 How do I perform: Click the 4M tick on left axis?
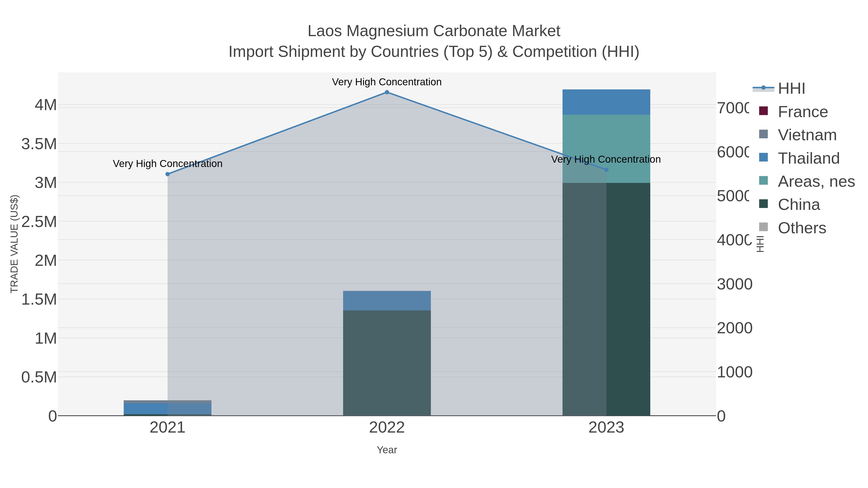tap(46, 105)
